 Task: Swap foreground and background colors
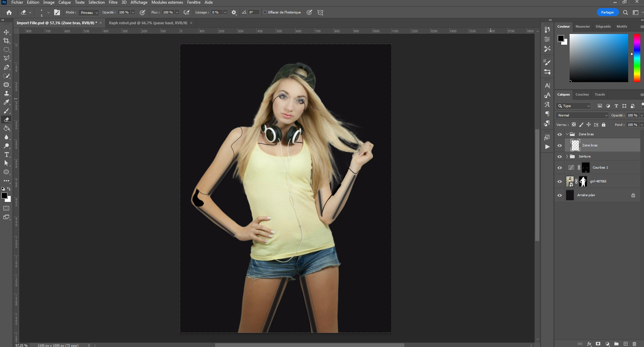[x=9, y=189]
